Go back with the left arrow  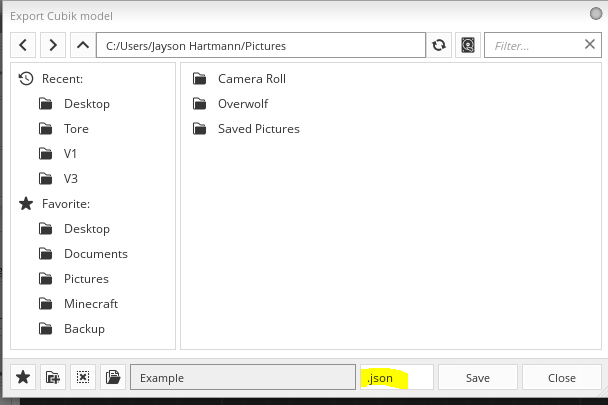[23, 45]
